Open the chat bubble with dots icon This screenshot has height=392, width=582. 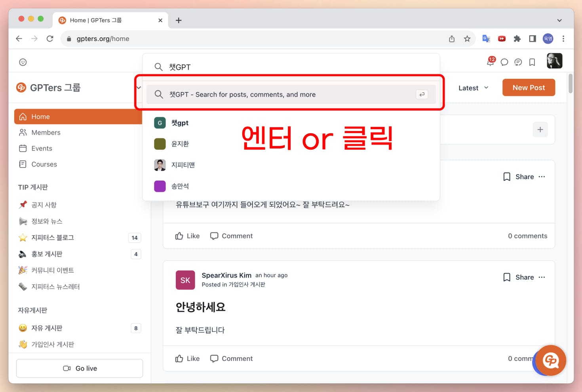coord(518,62)
